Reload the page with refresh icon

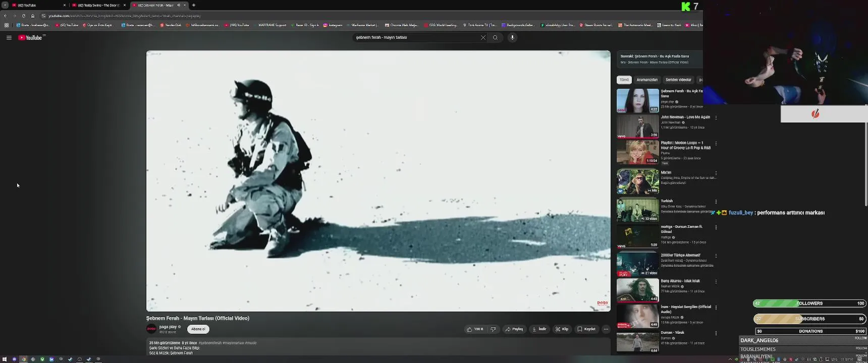coord(23,16)
